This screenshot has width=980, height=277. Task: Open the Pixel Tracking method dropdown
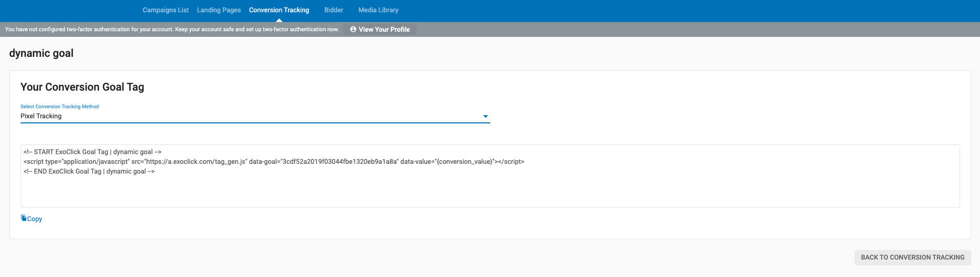[251, 116]
